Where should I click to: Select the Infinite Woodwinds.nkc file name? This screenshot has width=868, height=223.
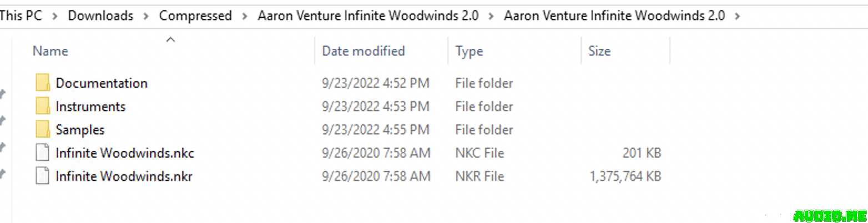tap(125, 153)
